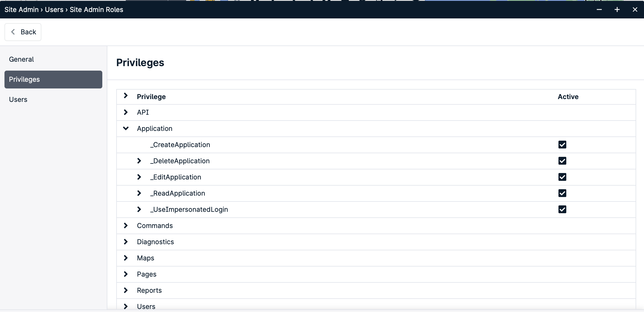Click the Active column header
This screenshot has width=644, height=312.
[568, 97]
